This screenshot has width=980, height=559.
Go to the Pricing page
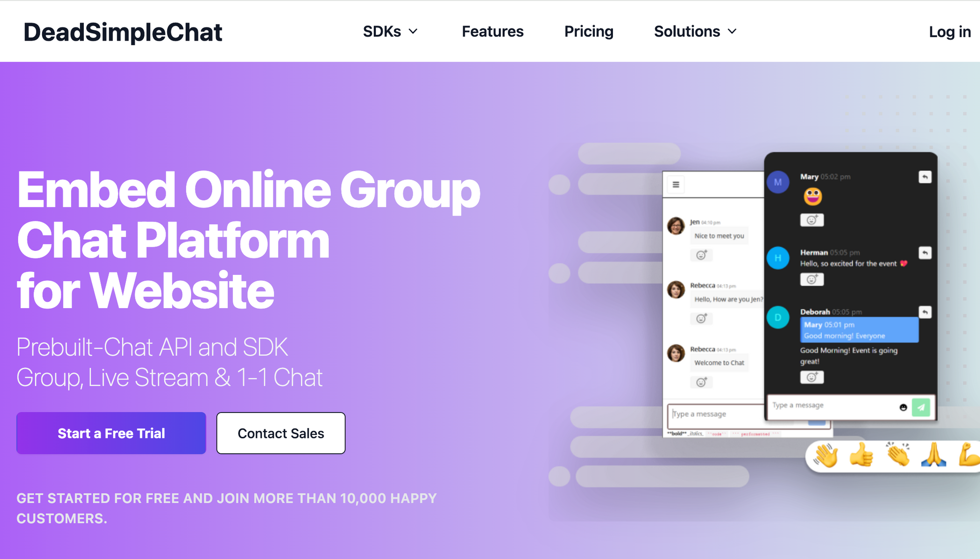point(588,31)
